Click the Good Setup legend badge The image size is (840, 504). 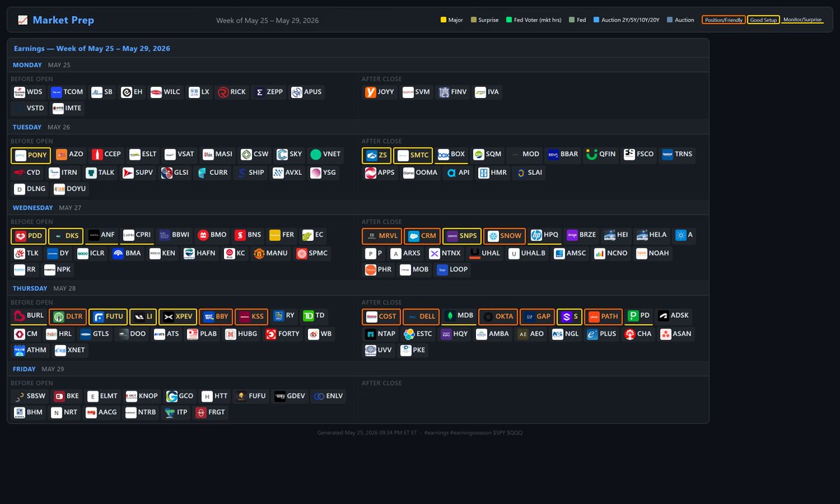point(763,20)
